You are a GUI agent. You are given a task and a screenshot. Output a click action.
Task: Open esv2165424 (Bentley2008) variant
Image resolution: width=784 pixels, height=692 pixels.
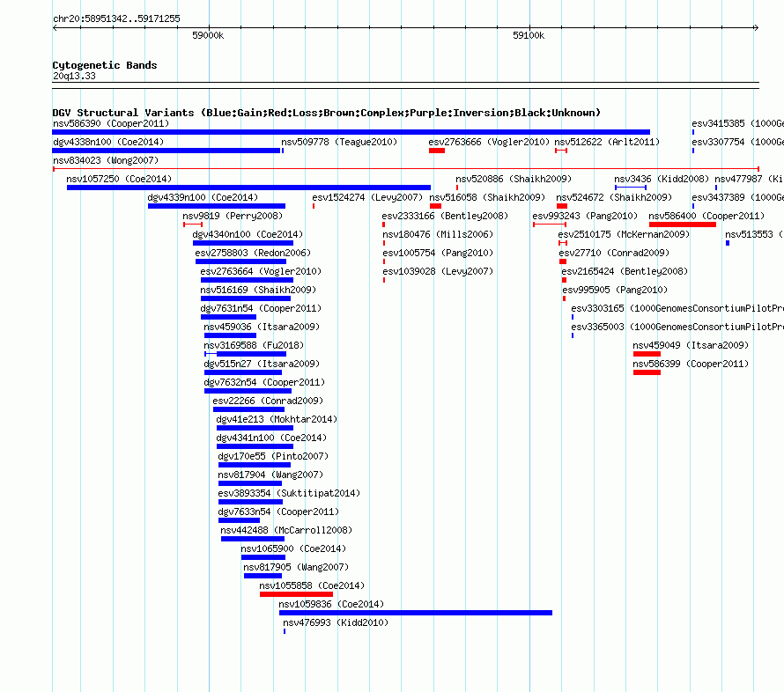point(625,271)
